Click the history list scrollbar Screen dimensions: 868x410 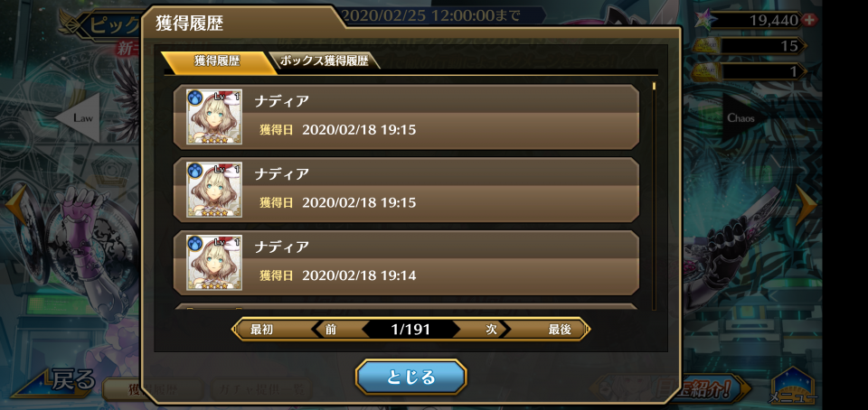654,196
